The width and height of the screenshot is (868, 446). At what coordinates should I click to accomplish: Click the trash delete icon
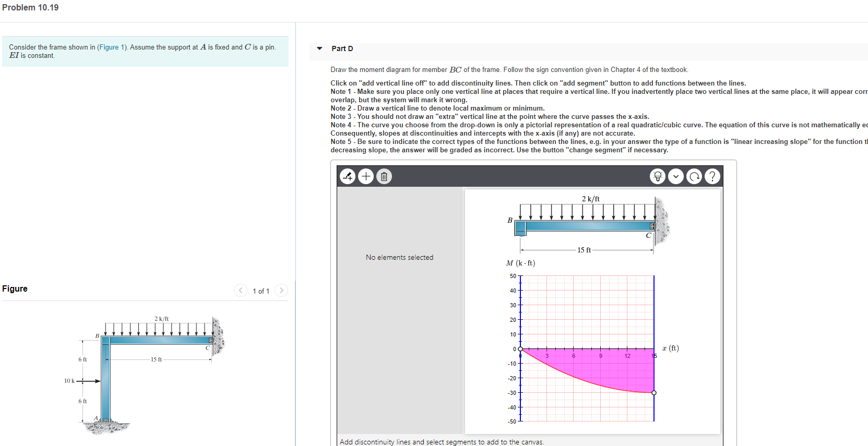click(384, 176)
